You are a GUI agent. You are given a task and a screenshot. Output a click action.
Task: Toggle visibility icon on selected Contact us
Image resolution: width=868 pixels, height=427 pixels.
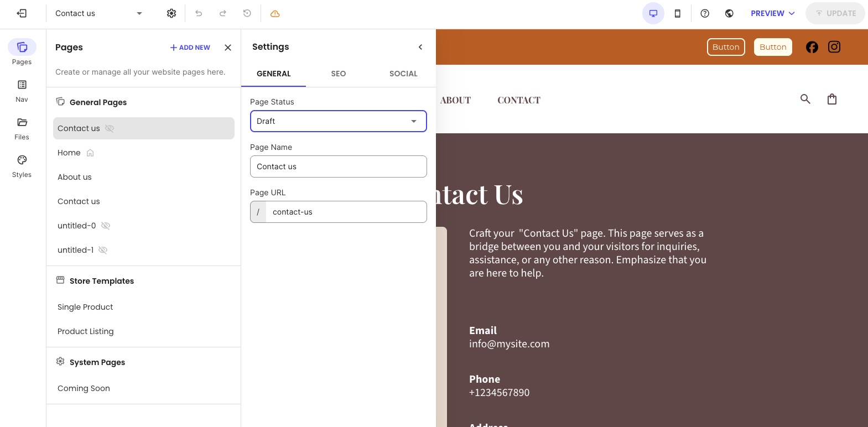(x=110, y=128)
